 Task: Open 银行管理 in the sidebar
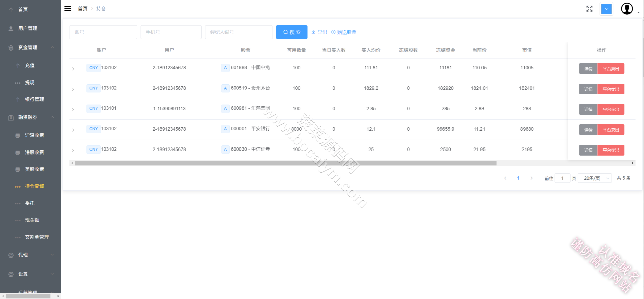30,99
